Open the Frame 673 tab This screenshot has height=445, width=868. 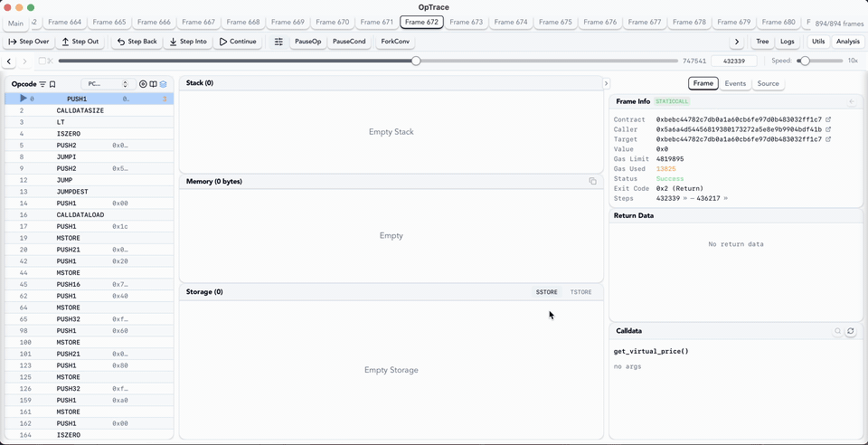(466, 22)
